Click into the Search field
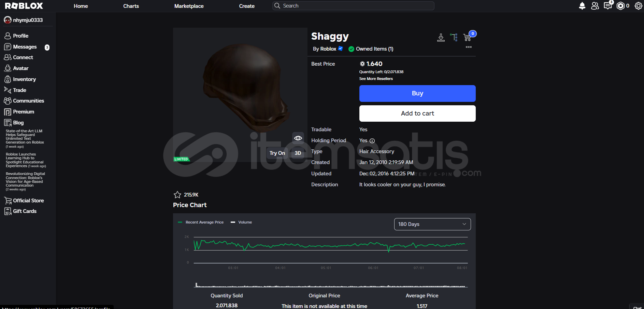 [353, 6]
